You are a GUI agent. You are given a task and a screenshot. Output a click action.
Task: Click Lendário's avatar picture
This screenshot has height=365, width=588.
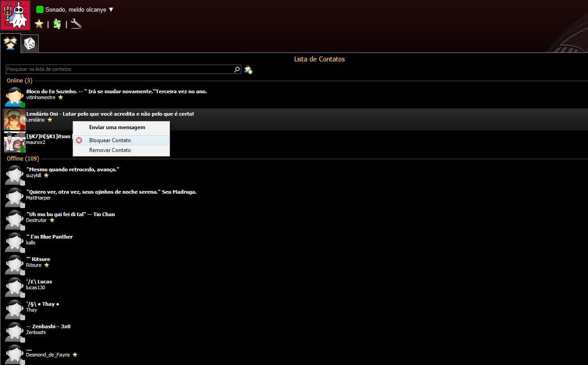tap(14, 120)
